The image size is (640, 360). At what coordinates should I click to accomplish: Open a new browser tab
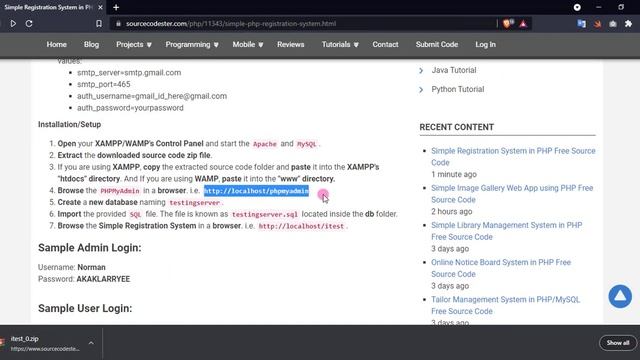coord(116,7)
